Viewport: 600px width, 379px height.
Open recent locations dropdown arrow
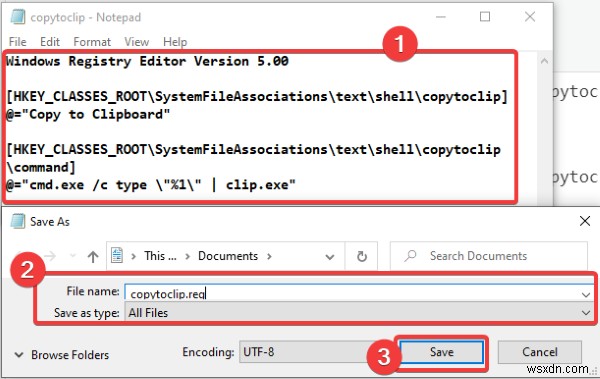[x=72, y=256]
